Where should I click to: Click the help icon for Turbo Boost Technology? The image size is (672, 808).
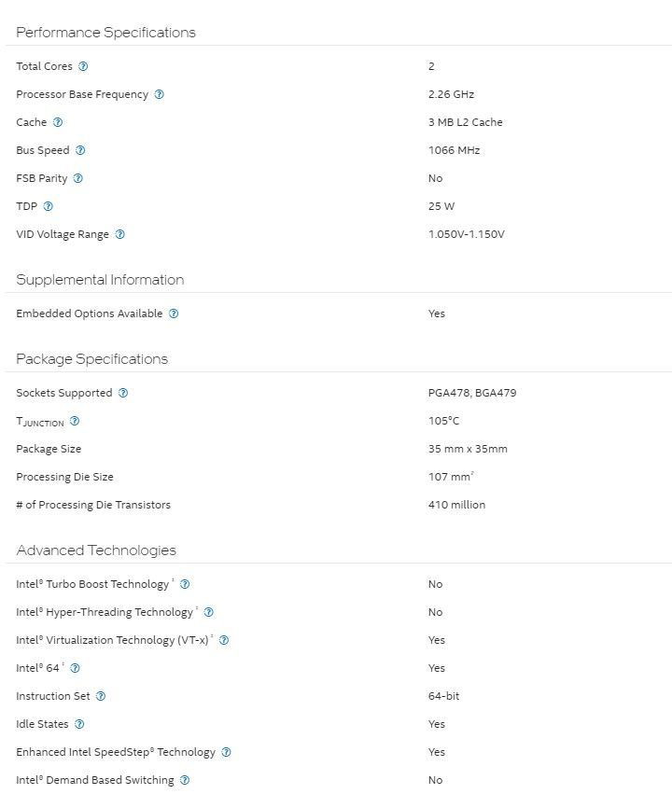[185, 584]
